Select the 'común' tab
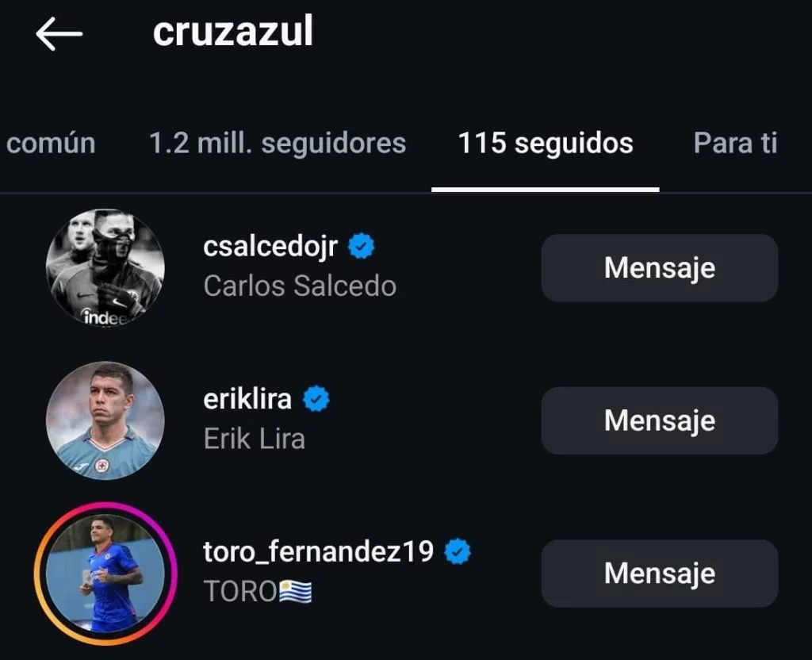 [51, 143]
